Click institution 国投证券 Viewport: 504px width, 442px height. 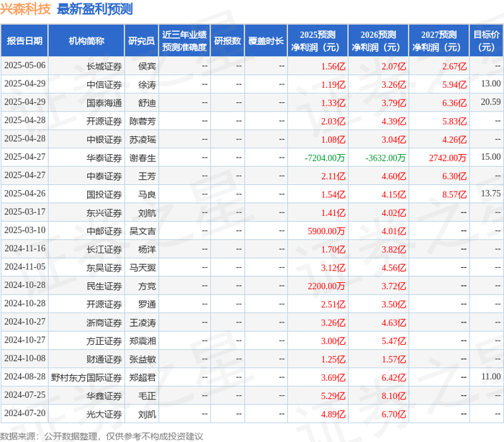click(x=104, y=194)
